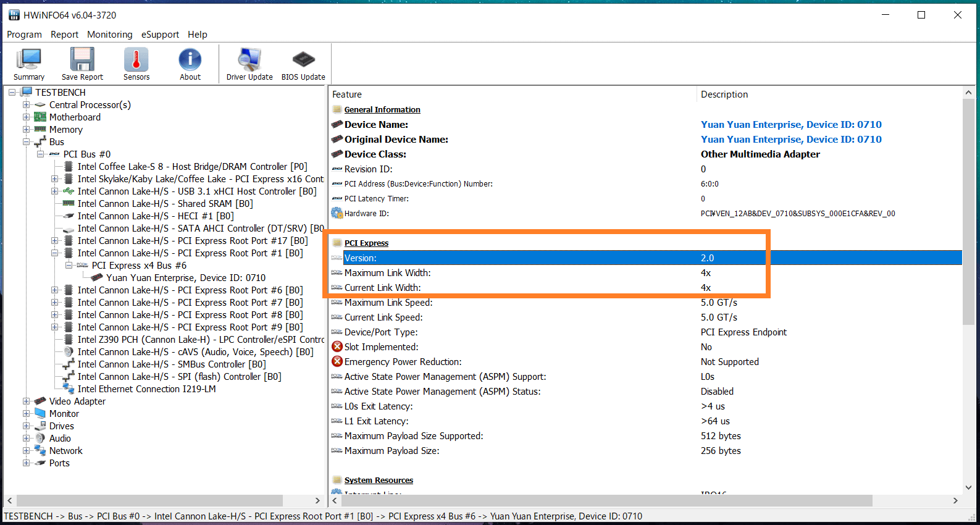Click the About info icon
980x525 pixels.
(190, 59)
